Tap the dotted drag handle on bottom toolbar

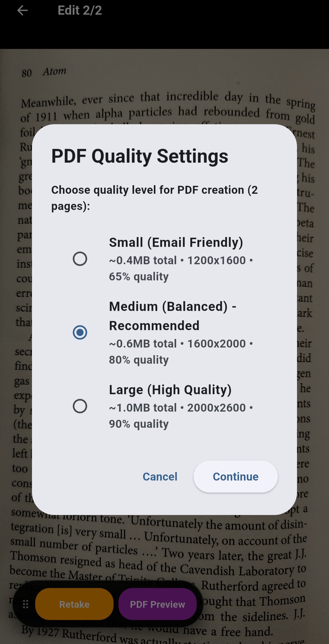tap(26, 604)
